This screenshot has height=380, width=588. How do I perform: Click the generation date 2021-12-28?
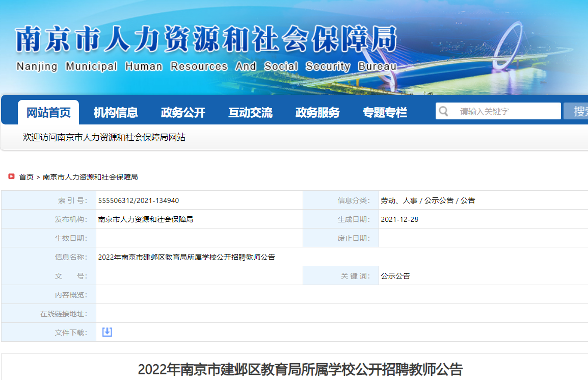pos(399,219)
